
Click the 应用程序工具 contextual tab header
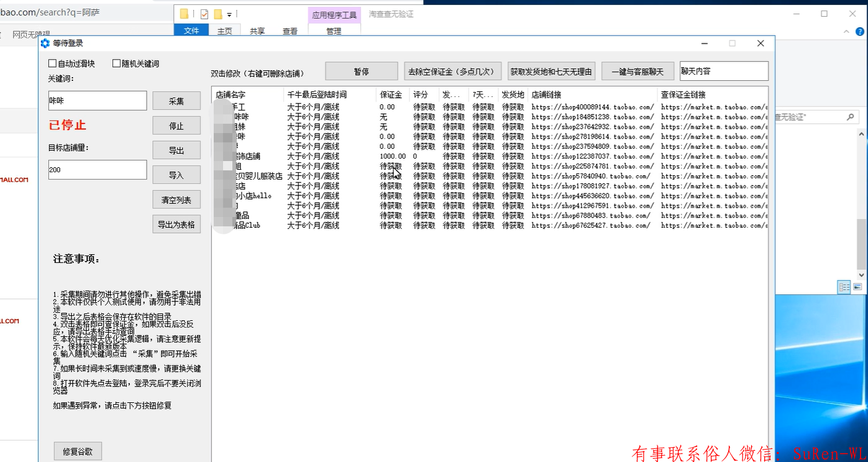(334, 15)
